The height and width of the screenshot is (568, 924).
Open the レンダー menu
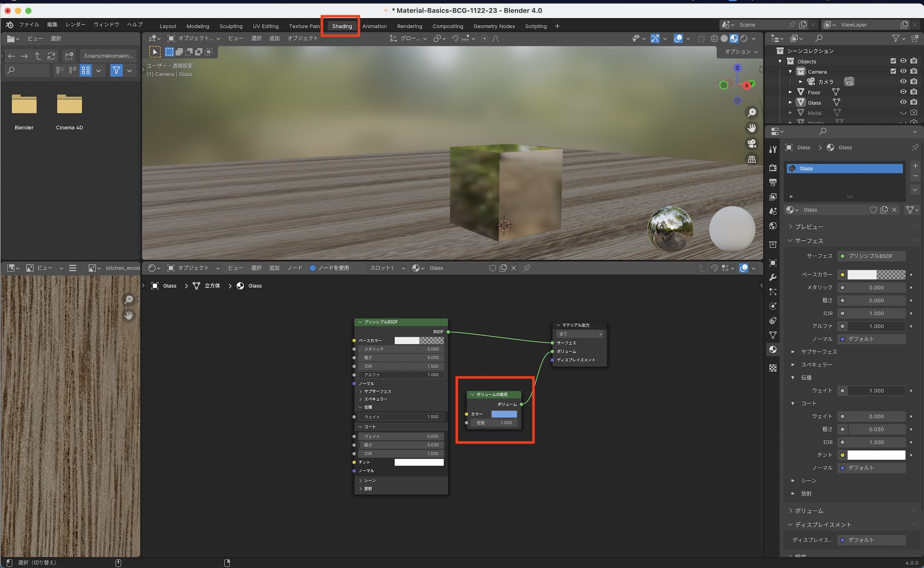tap(75, 24)
